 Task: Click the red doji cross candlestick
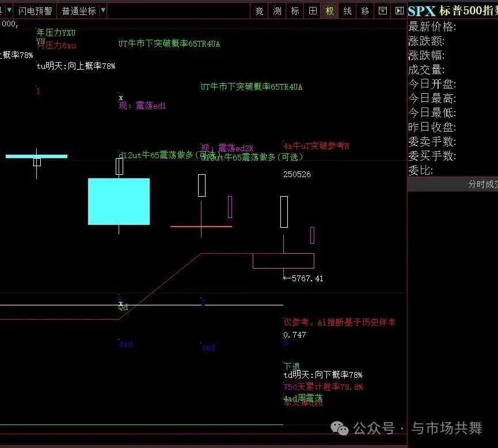(x=201, y=226)
